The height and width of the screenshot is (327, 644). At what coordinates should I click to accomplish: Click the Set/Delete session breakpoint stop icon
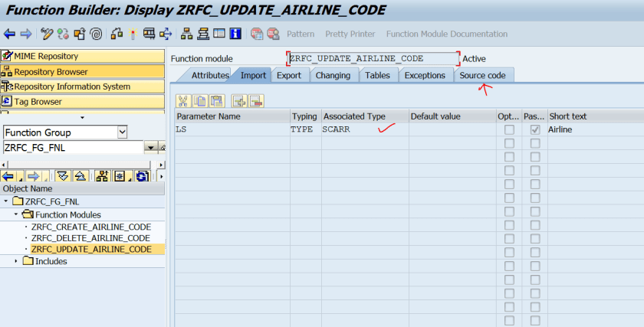tap(257, 34)
